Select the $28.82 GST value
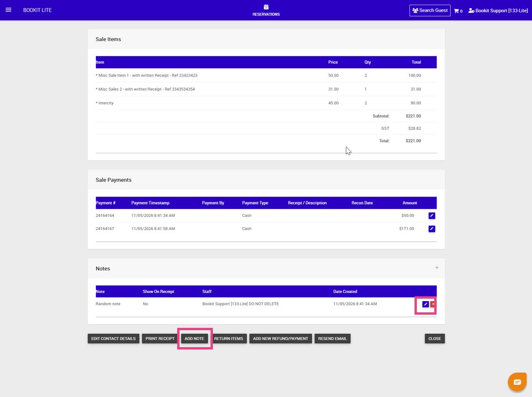The width and height of the screenshot is (532, 397). click(x=415, y=128)
